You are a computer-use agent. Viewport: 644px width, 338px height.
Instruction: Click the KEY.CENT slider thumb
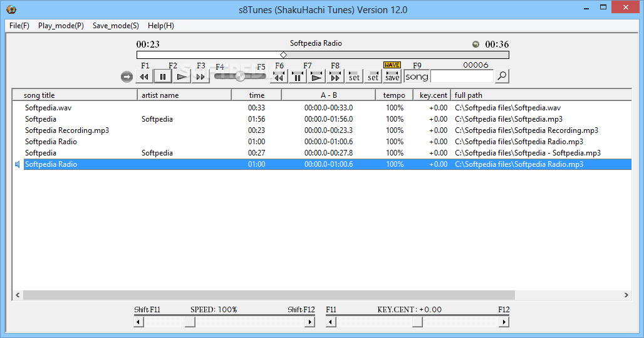coord(418,322)
